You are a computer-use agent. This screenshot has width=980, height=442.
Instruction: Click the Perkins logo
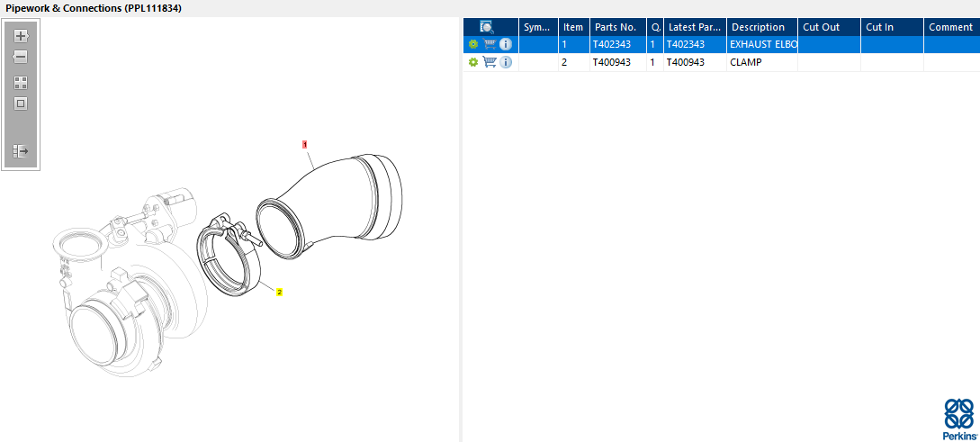[x=959, y=419]
